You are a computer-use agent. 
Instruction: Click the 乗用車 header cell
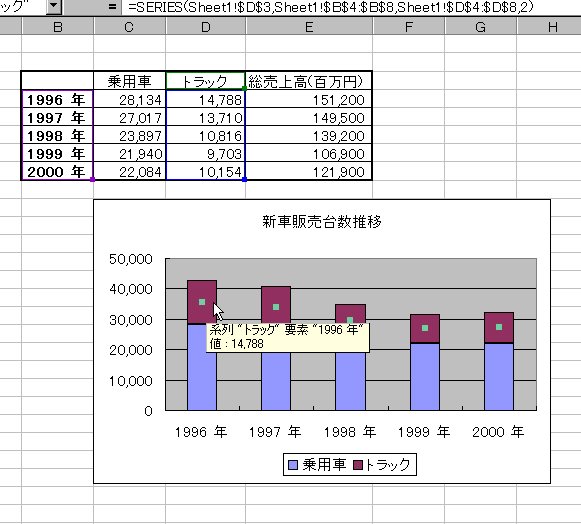[129, 81]
